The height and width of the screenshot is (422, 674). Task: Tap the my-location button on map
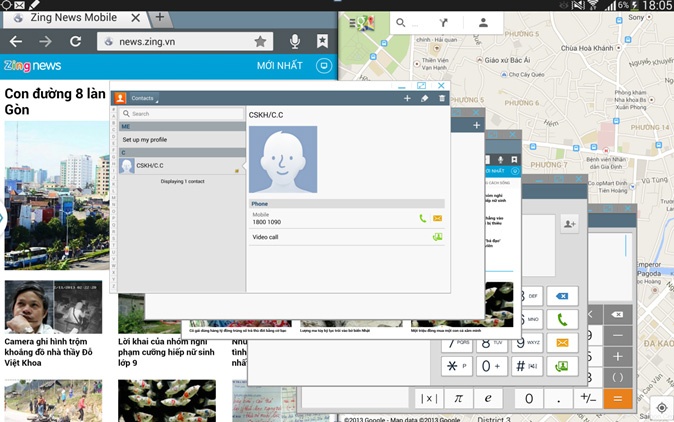(661, 408)
